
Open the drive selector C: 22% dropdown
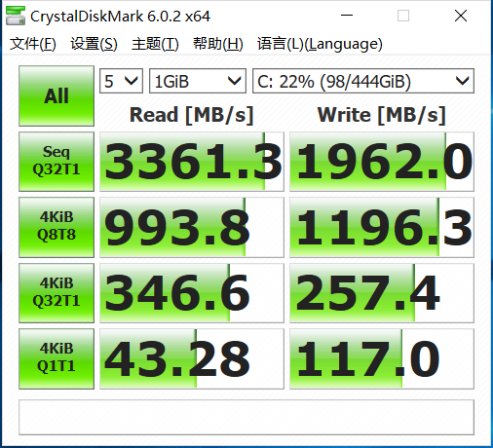point(363,81)
